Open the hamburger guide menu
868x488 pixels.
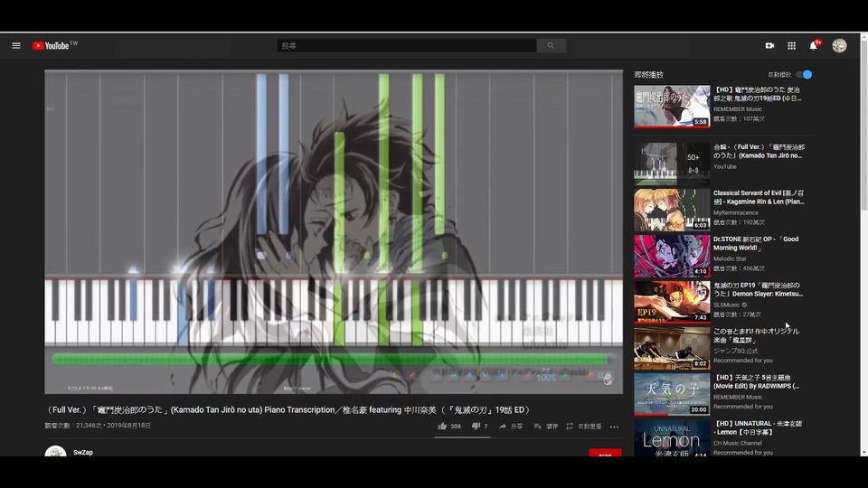[x=16, y=45]
